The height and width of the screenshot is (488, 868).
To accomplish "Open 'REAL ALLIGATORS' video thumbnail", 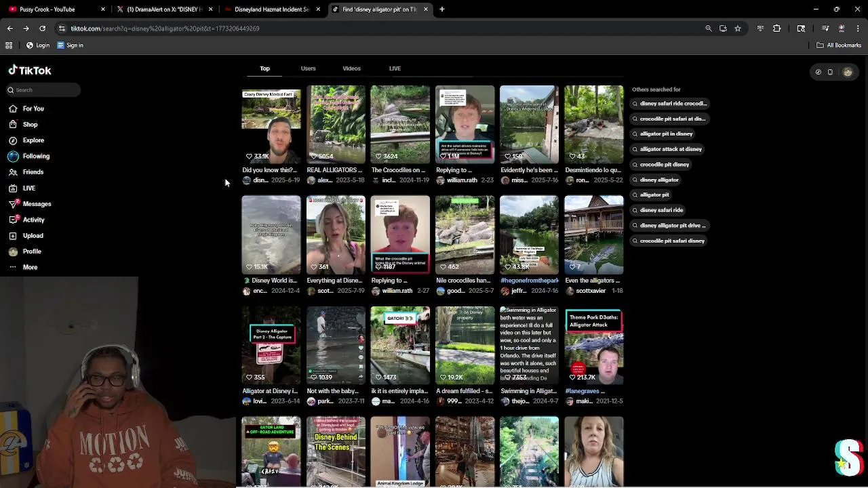I will pyautogui.click(x=336, y=124).
